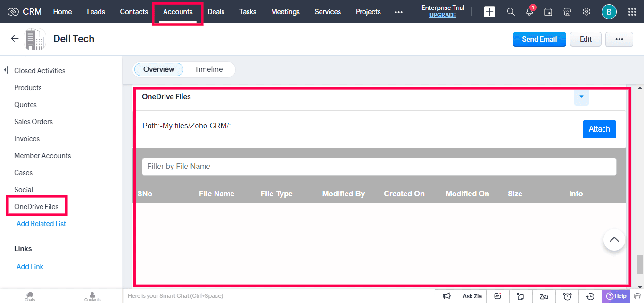Open Setup via the gear icon
The width and height of the screenshot is (644, 303).
(x=586, y=12)
